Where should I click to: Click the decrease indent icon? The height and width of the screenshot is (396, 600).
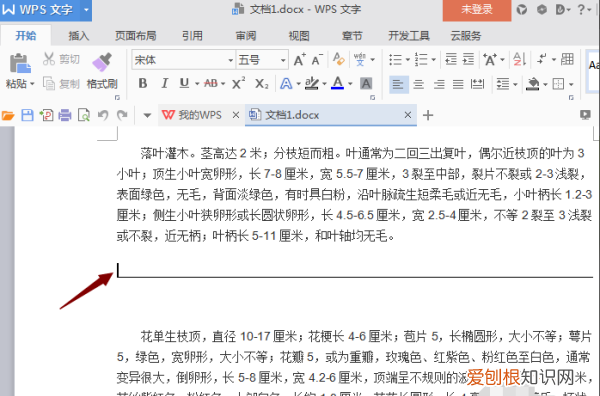point(451,59)
